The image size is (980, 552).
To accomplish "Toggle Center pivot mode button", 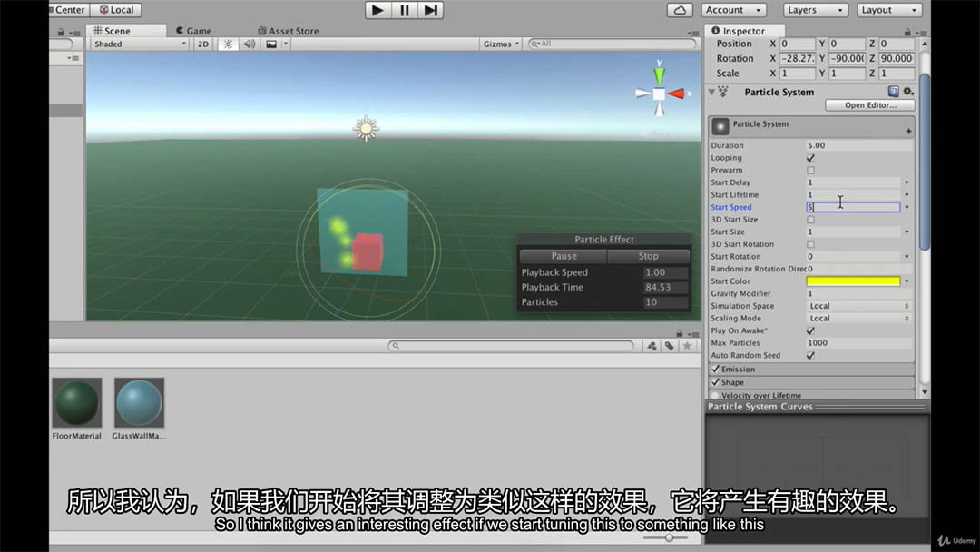I will coord(69,10).
